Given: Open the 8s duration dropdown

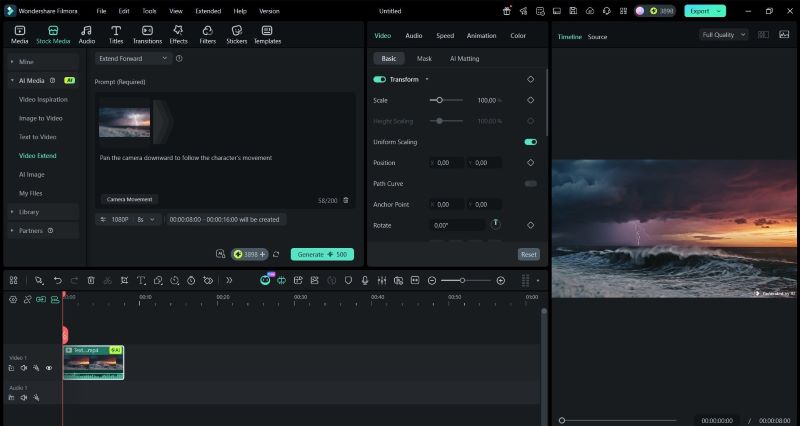Looking at the screenshot, I should [x=147, y=219].
